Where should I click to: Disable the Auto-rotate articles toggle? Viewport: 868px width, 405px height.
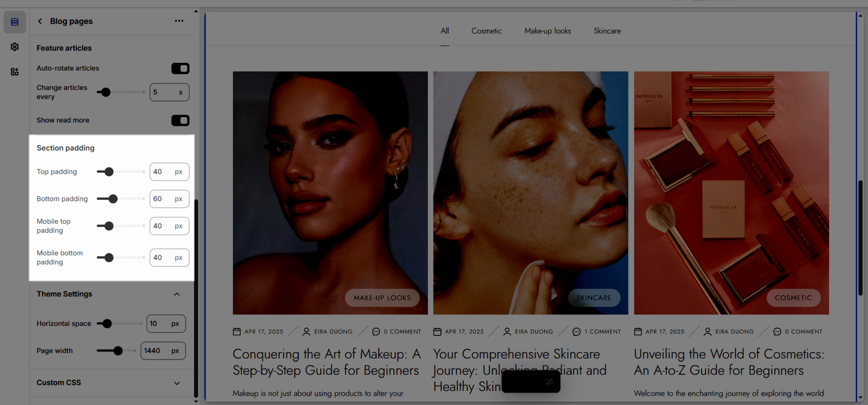tap(180, 68)
